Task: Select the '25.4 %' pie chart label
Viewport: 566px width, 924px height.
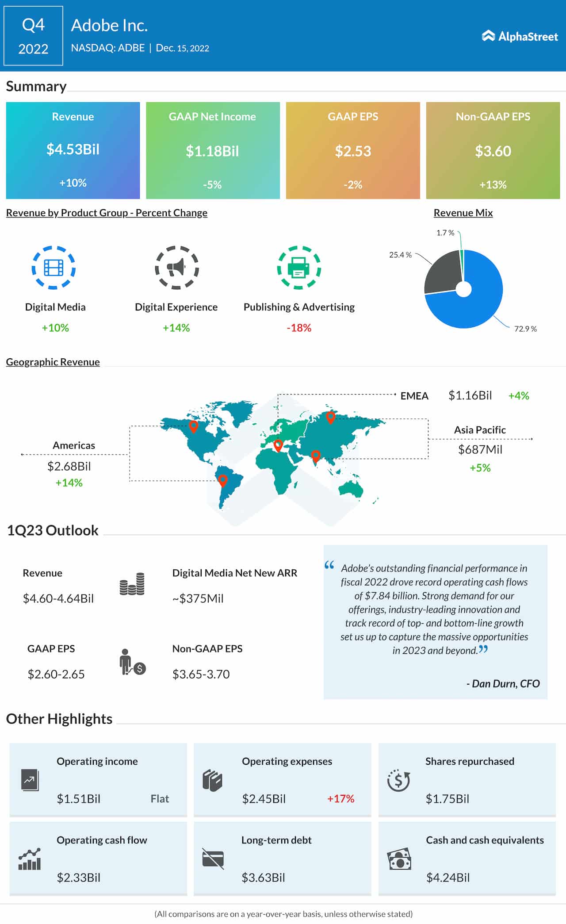Action: click(400, 255)
